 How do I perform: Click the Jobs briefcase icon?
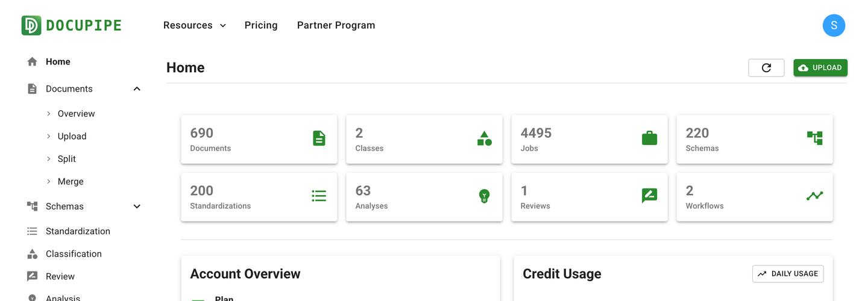click(649, 138)
